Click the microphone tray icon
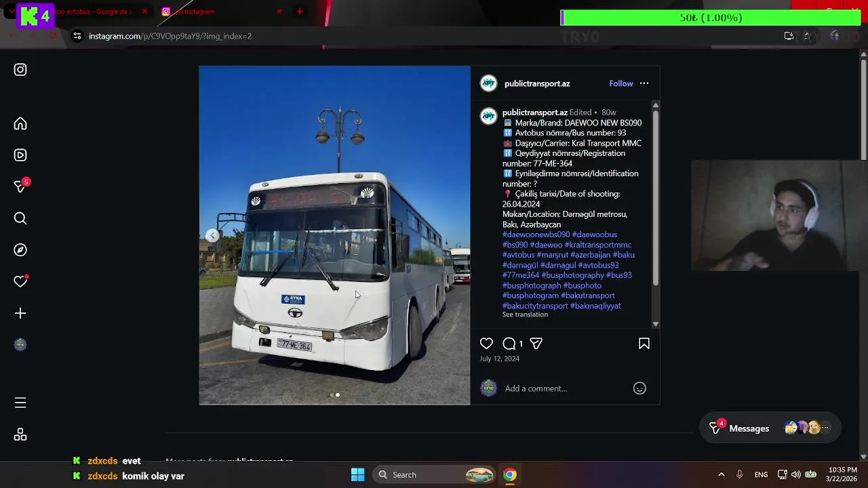The width and height of the screenshot is (868, 488). (740, 474)
